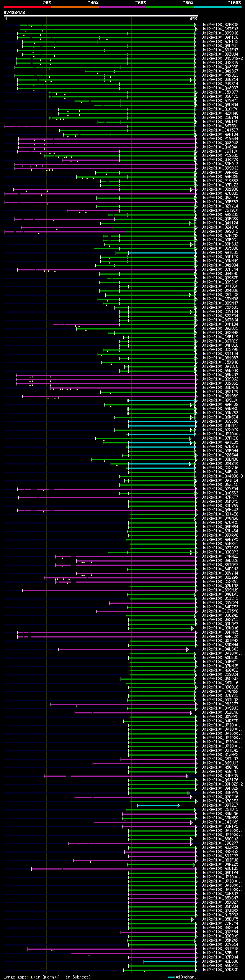245x980 pixels.
Task: Select the UniRef100_Q6H443 label
Action: click(x=220, y=510)
